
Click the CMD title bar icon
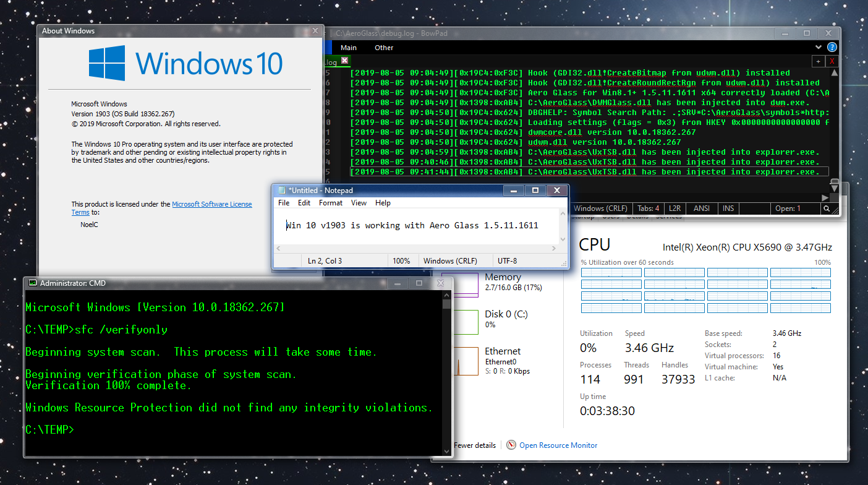coord(33,283)
